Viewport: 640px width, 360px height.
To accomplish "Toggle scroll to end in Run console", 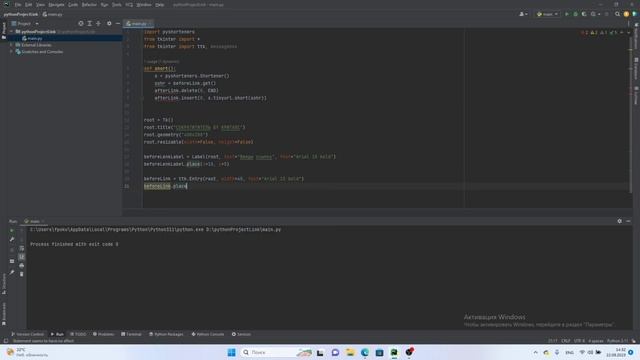I will [x=22, y=257].
